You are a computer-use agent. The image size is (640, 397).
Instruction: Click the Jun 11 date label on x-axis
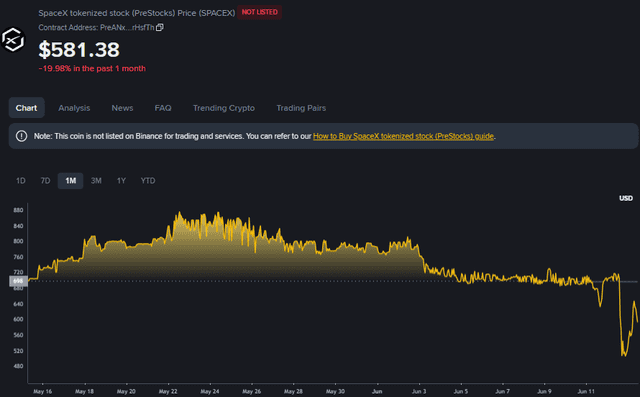(x=586, y=391)
